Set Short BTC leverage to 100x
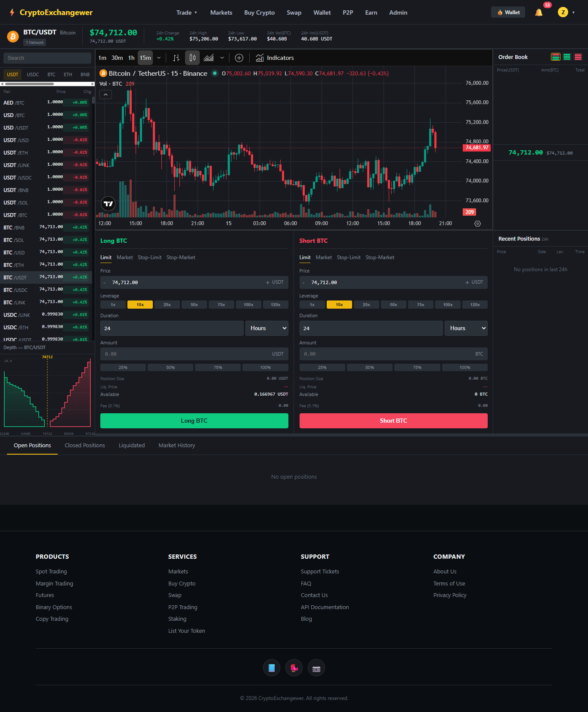The image size is (588, 712). pyautogui.click(x=448, y=305)
